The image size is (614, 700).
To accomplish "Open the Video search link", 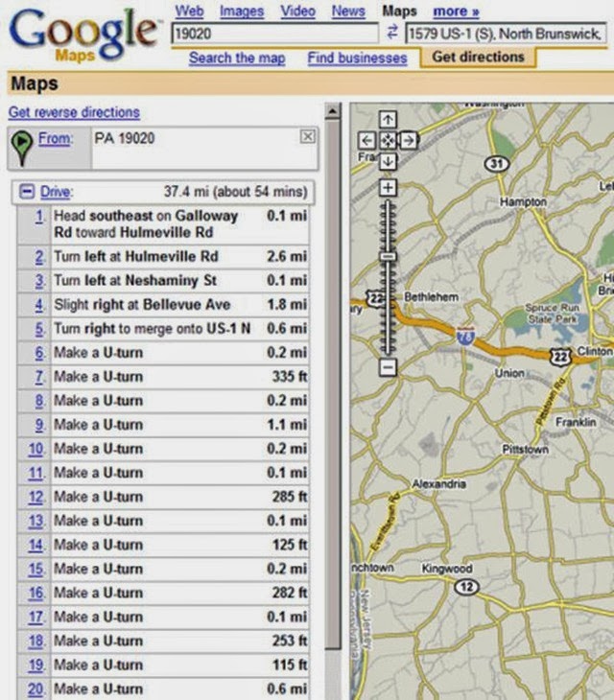I will (297, 12).
